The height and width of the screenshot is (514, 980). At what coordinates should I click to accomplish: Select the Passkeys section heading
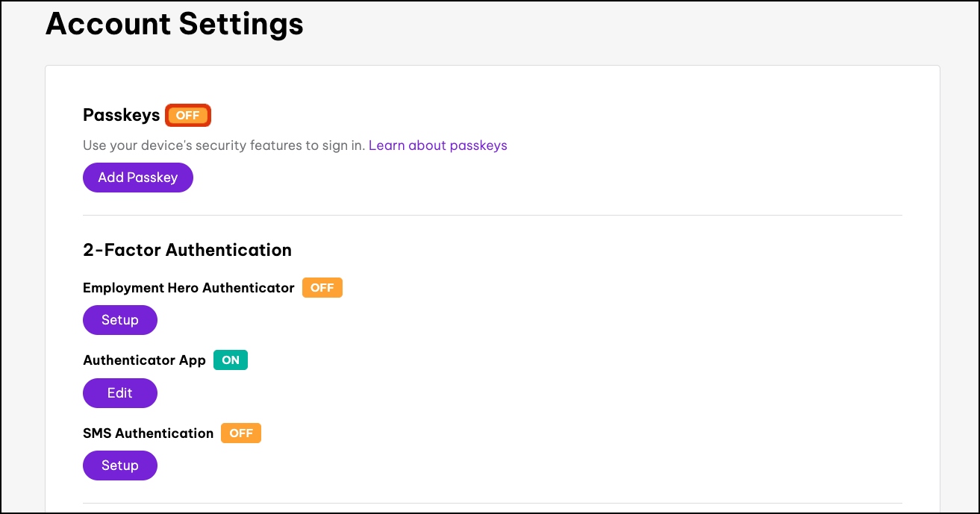click(x=121, y=115)
